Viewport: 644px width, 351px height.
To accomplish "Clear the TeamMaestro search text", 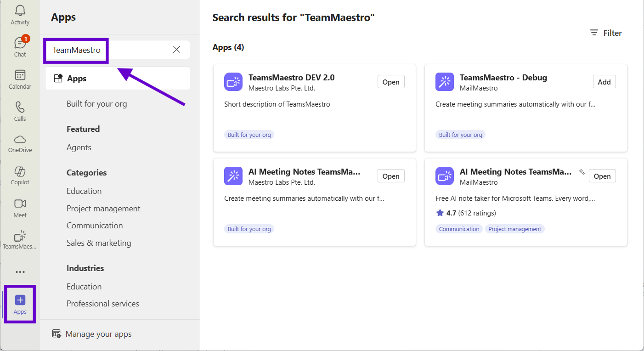I will coord(176,50).
